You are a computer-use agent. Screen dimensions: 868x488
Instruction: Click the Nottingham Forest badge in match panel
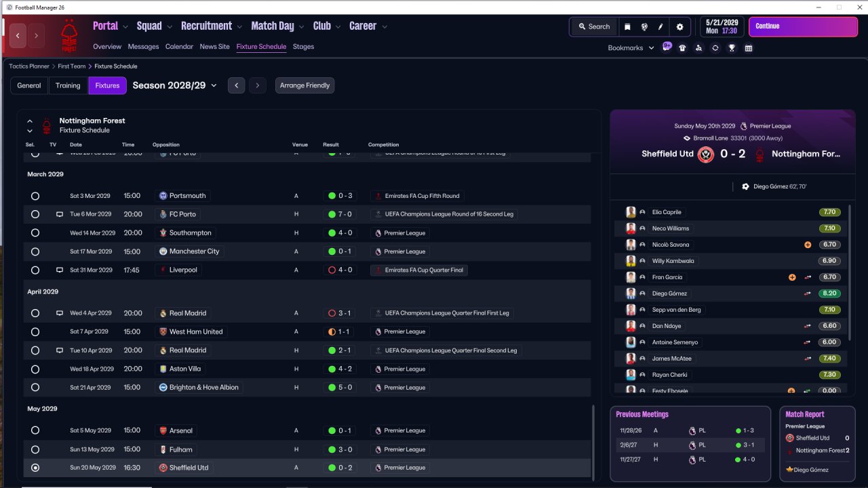pos(759,154)
